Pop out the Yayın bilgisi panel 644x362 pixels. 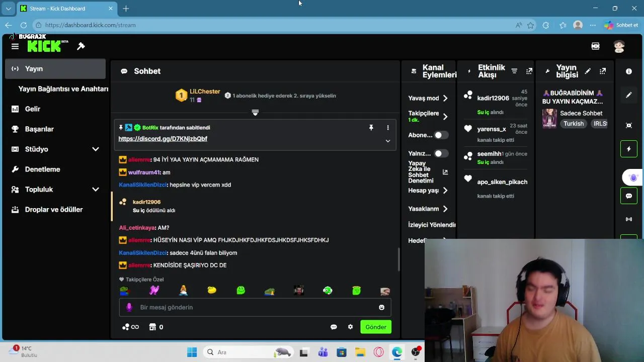(x=603, y=71)
